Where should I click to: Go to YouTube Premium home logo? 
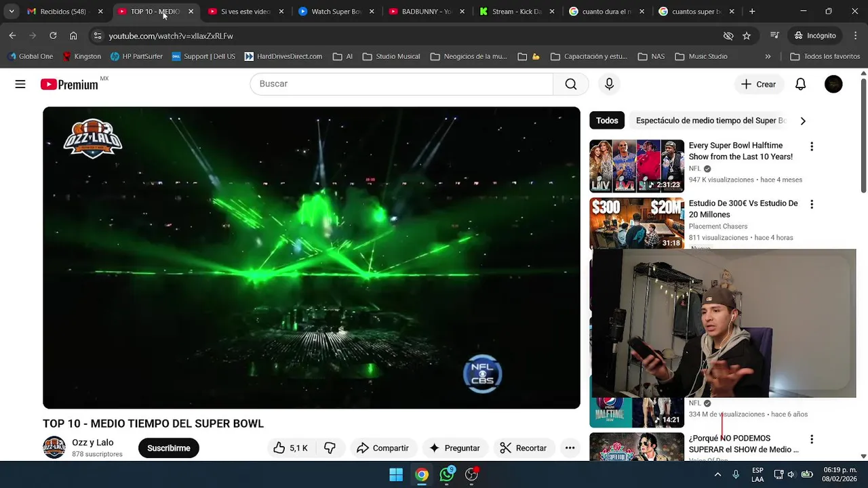[69, 84]
